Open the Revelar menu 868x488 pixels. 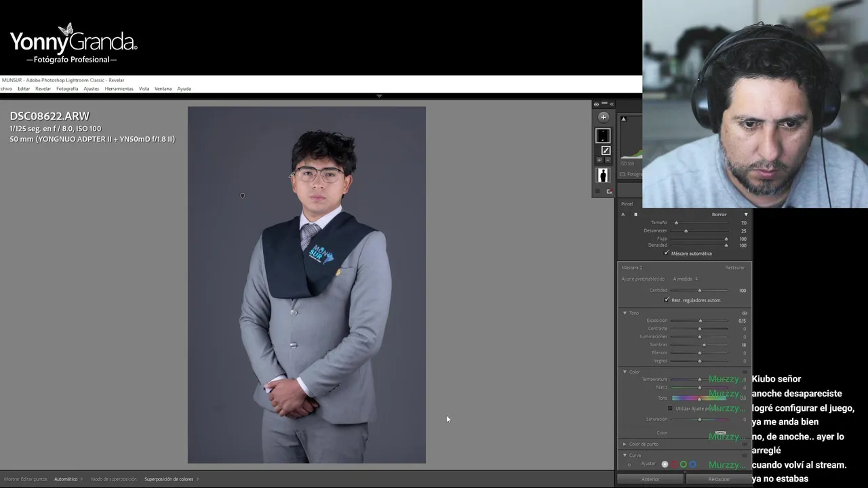click(43, 89)
